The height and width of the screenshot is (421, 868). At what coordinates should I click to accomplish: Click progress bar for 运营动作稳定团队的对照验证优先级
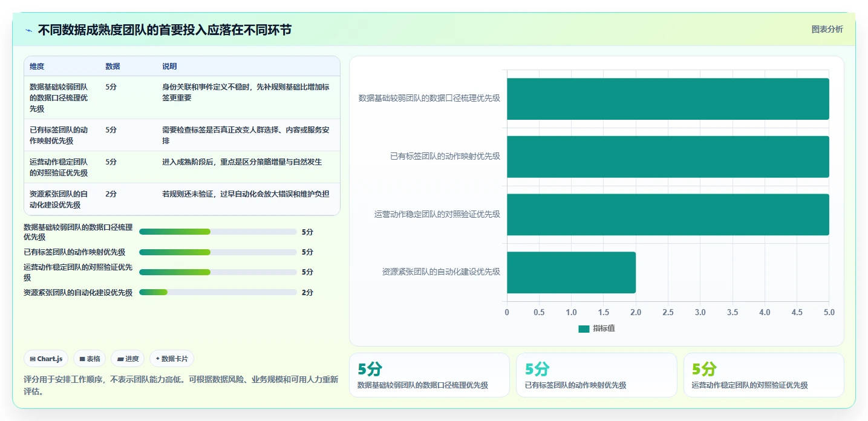pyautogui.click(x=218, y=272)
